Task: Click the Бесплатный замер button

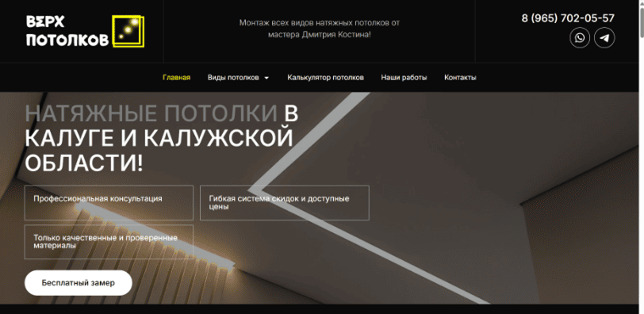Action: 78,283
